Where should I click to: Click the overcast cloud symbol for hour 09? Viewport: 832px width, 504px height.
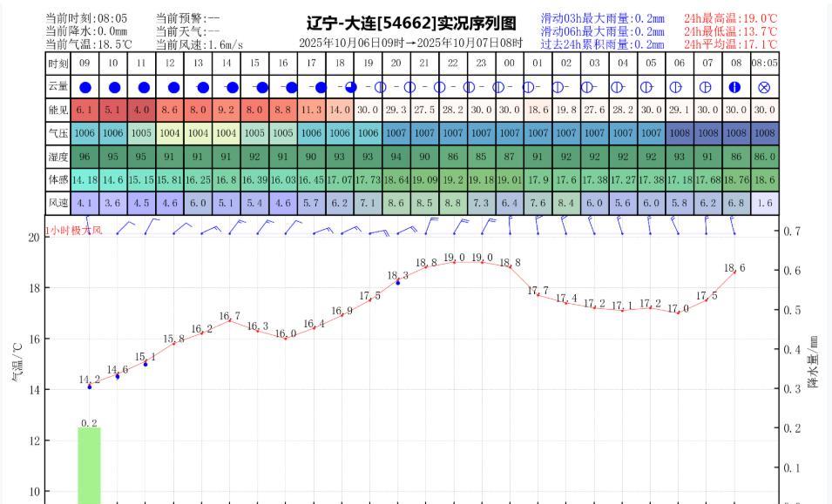point(85,87)
